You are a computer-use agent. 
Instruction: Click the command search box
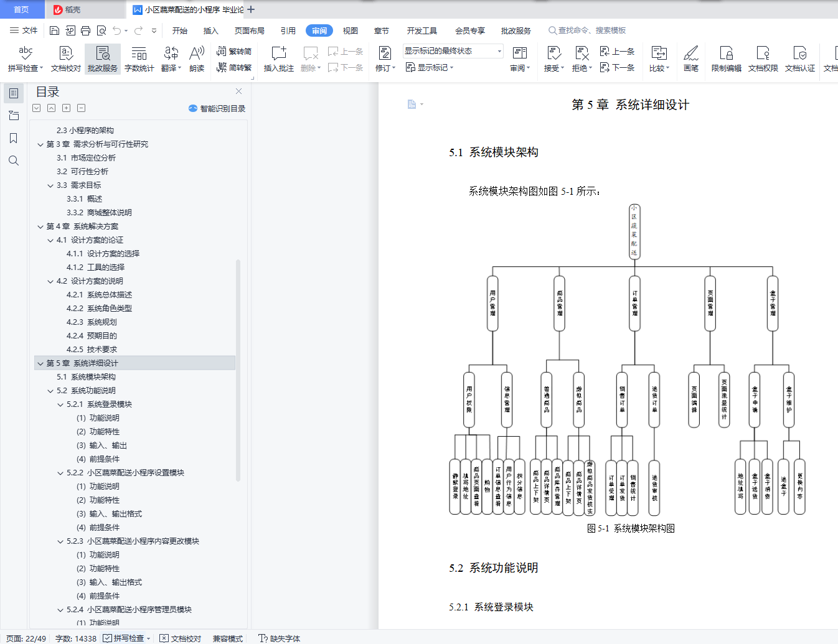tap(587, 30)
